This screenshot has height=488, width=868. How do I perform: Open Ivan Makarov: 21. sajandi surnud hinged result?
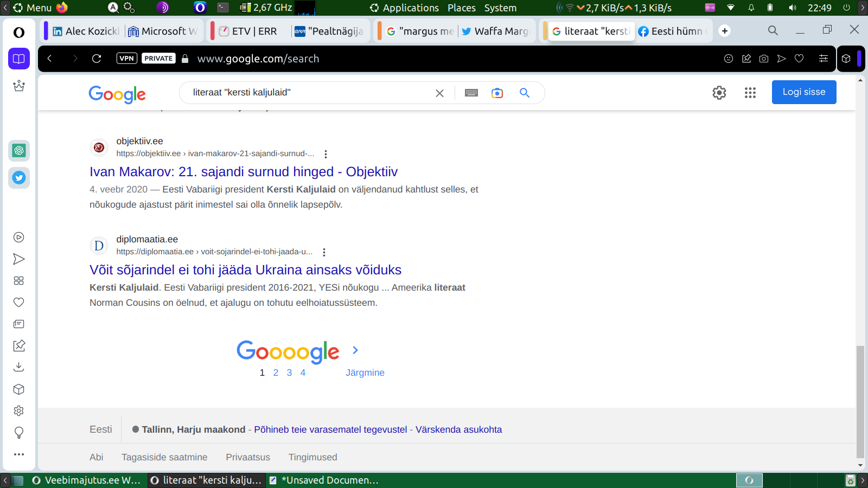point(244,172)
